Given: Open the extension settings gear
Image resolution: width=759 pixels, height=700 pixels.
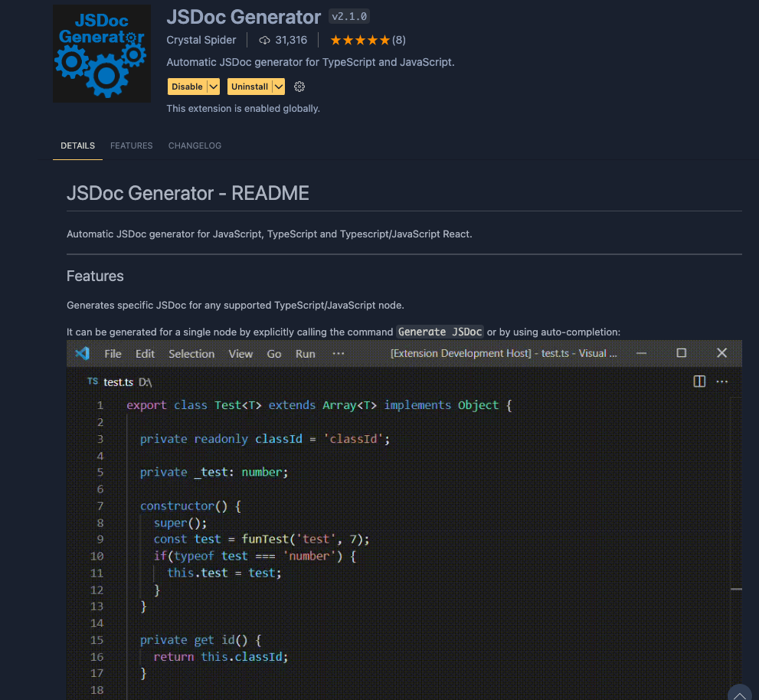Looking at the screenshot, I should tap(299, 87).
